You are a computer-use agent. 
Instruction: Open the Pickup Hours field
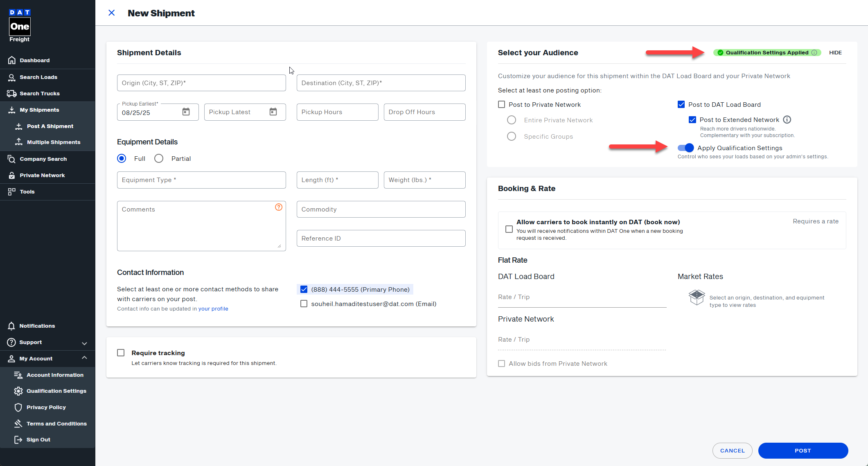(x=338, y=112)
